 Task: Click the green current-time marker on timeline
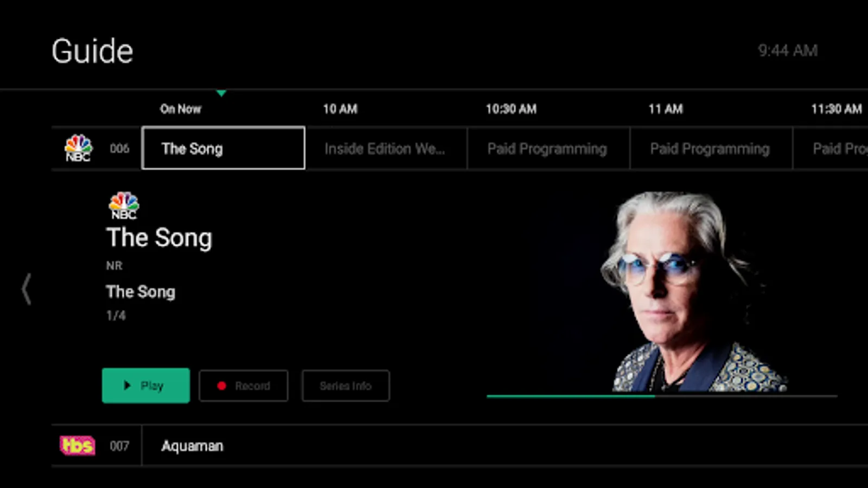pyautogui.click(x=221, y=93)
